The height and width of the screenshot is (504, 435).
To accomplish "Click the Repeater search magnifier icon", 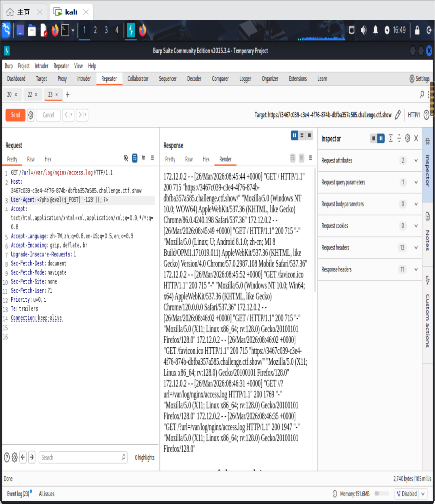I will pyautogui.click(x=422, y=94).
